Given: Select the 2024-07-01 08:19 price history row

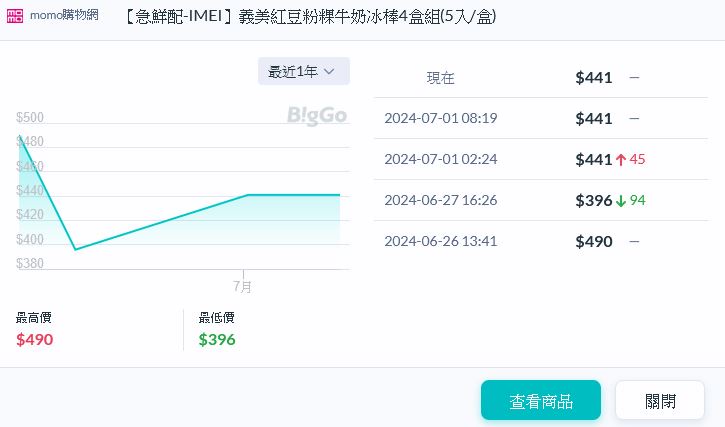Looking at the screenshot, I should click(x=526, y=119).
